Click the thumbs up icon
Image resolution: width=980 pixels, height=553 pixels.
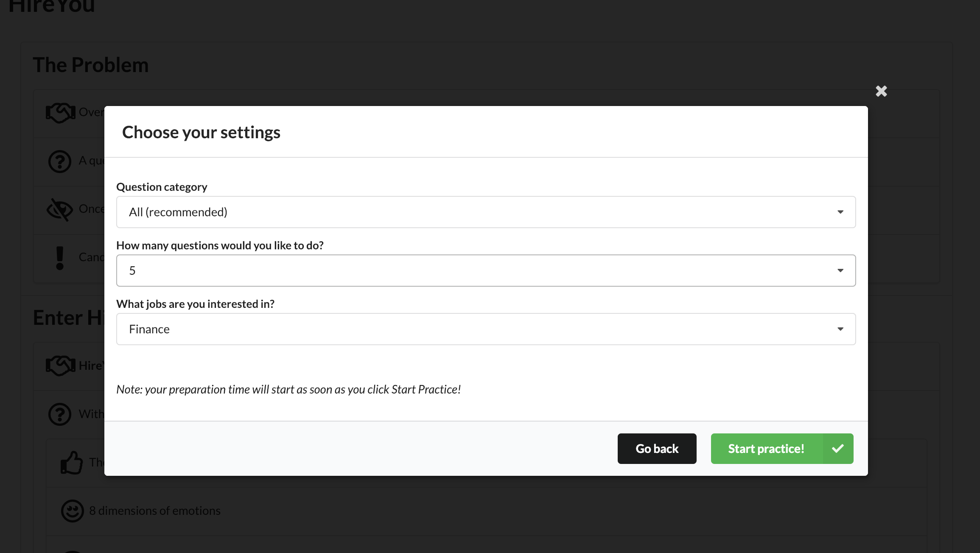(72, 462)
